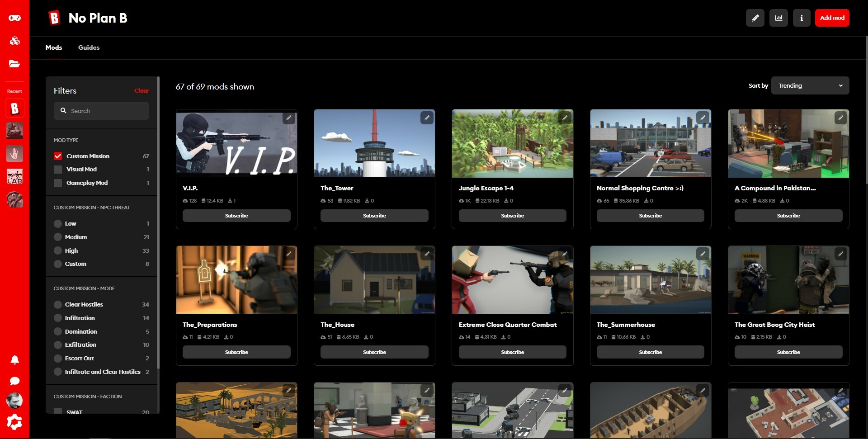The height and width of the screenshot is (439, 868).
Task: Select Clear Hostiles mode filter
Action: (58, 305)
